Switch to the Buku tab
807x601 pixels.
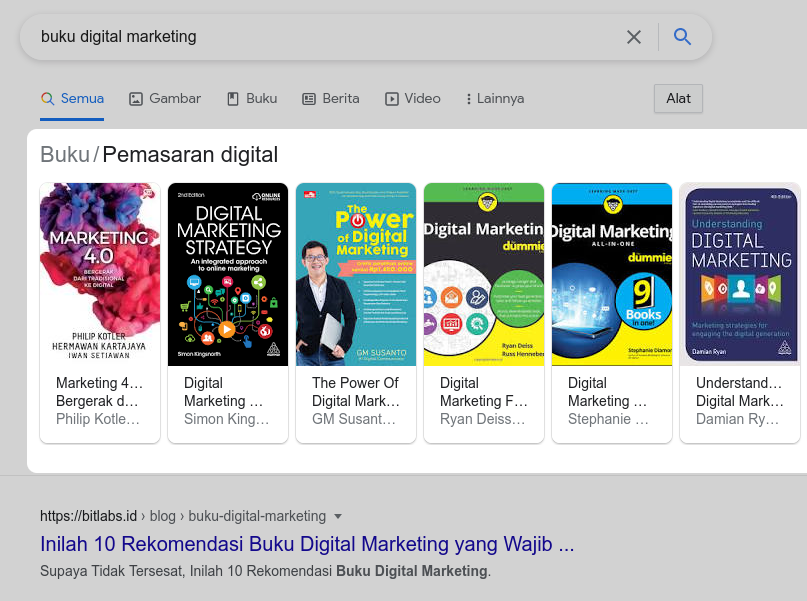pos(252,98)
